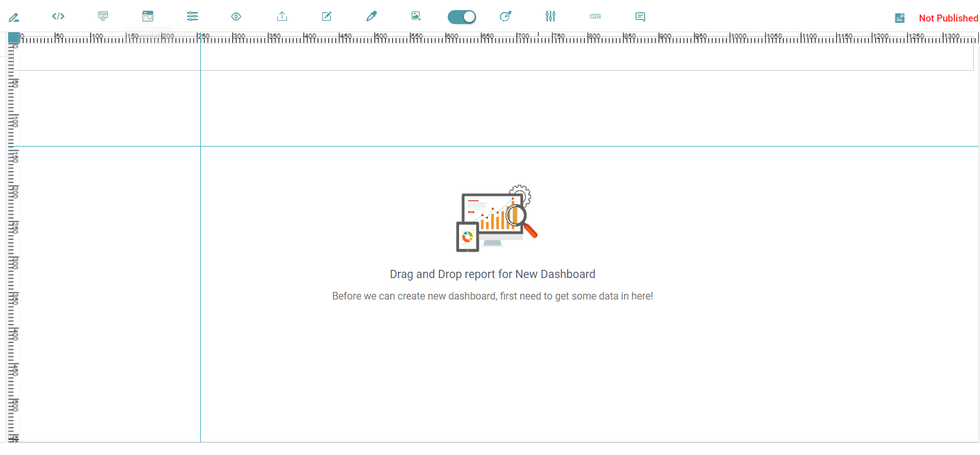Switch off the teal toolbar toggle
Screen dimensions: 980x455
click(x=462, y=17)
